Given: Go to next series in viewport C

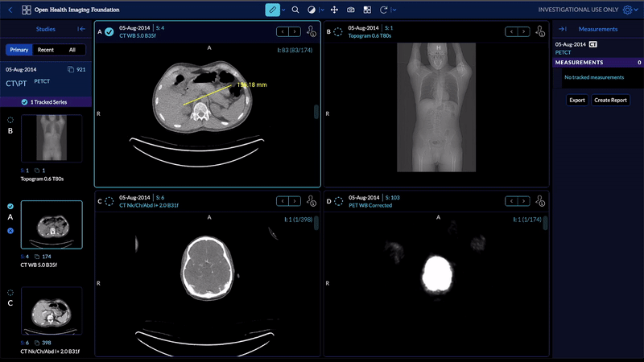Looking at the screenshot, I should click(x=295, y=201).
